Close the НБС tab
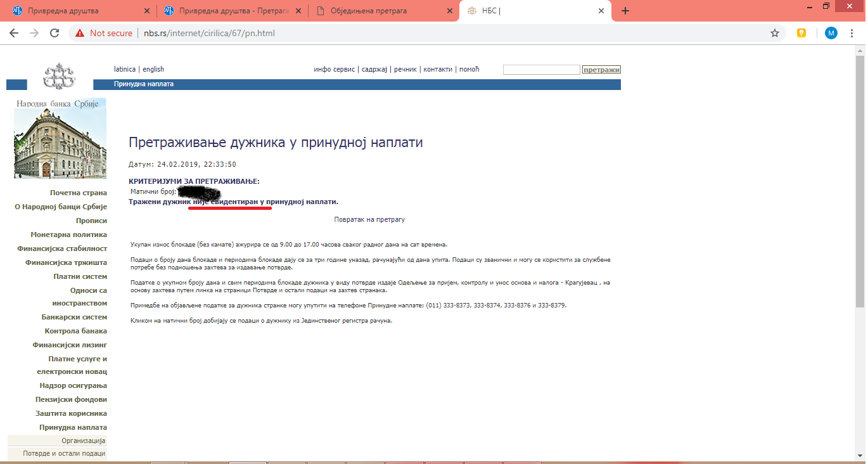This screenshot has width=868, height=464. coord(601,11)
